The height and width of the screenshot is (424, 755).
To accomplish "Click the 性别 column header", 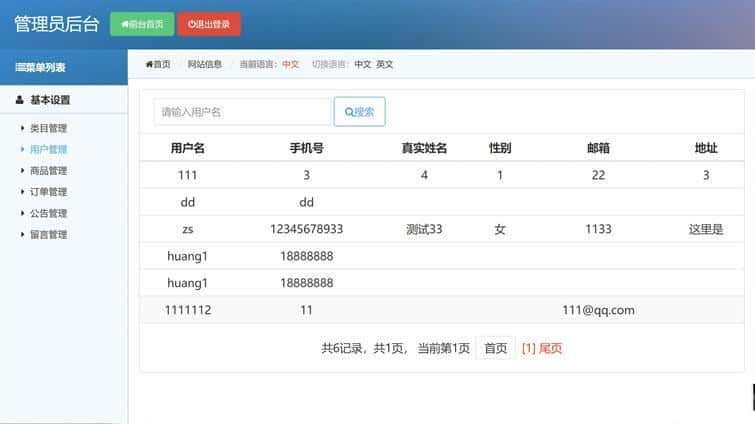I will point(500,148).
